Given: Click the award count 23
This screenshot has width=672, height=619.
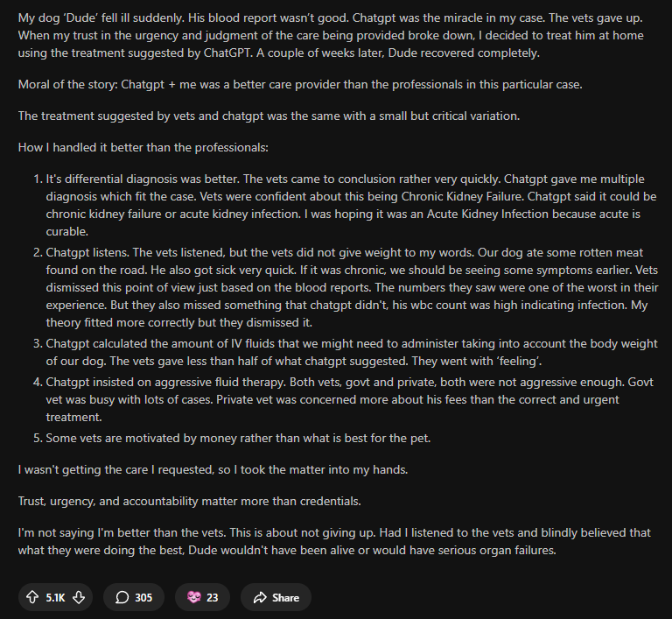Looking at the screenshot, I should (x=213, y=597).
